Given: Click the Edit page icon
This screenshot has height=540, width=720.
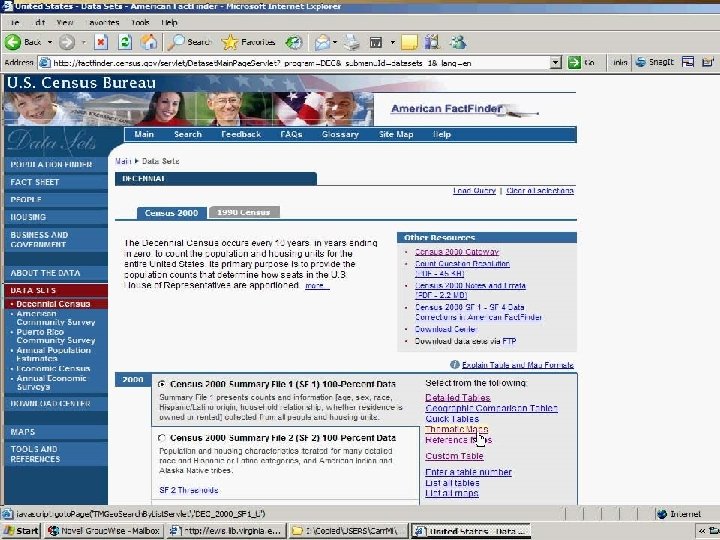Looking at the screenshot, I should click(x=376, y=43).
